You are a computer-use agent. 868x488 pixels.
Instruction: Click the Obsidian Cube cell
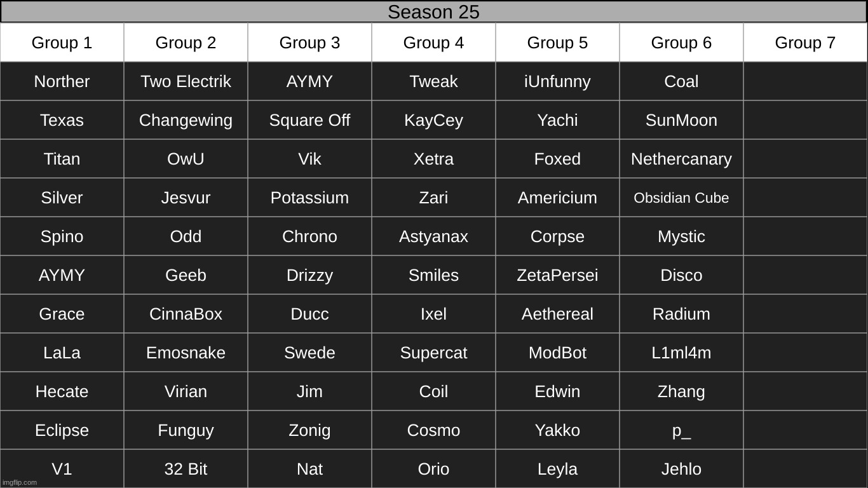pos(681,198)
